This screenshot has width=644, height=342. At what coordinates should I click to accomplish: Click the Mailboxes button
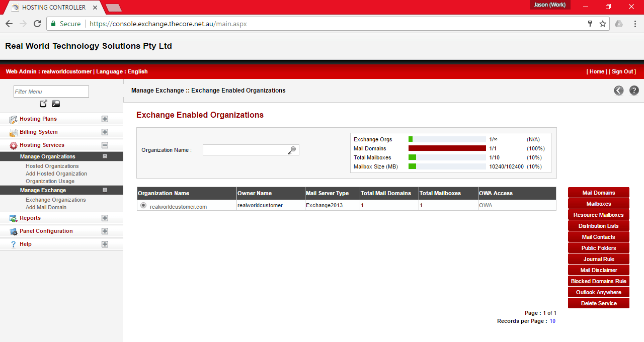click(598, 203)
